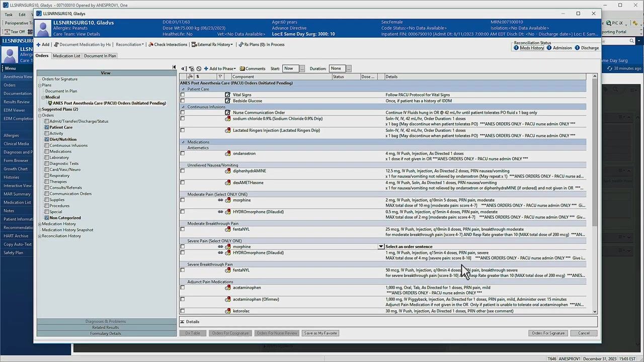This screenshot has height=362, width=644.
Task: Click the merge view icon left of Add to Phase
Action: pos(185,69)
